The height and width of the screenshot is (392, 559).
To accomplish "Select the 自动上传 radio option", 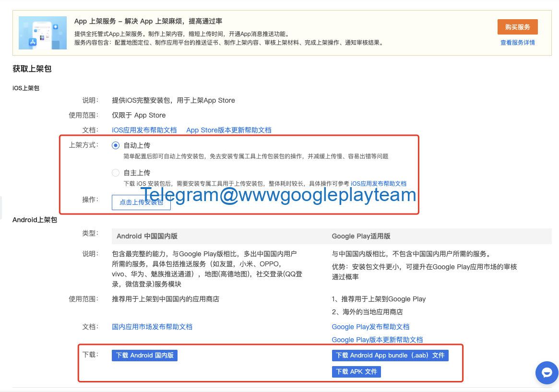I will coord(116,145).
